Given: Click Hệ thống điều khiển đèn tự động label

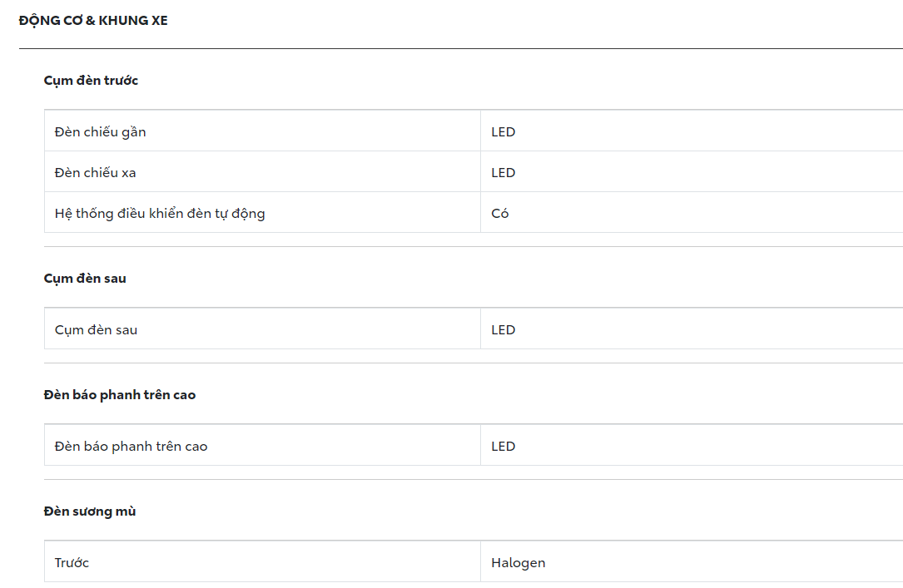Looking at the screenshot, I should click(x=160, y=214).
